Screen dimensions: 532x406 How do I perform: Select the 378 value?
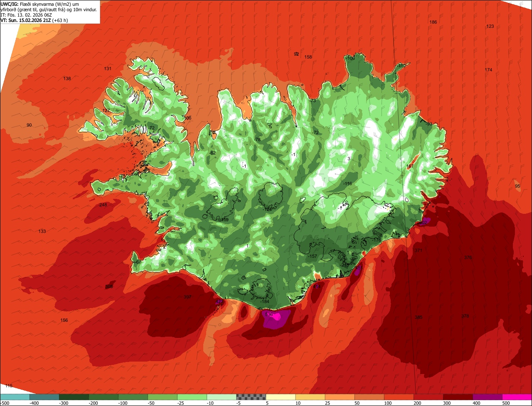pyautogui.click(x=465, y=316)
